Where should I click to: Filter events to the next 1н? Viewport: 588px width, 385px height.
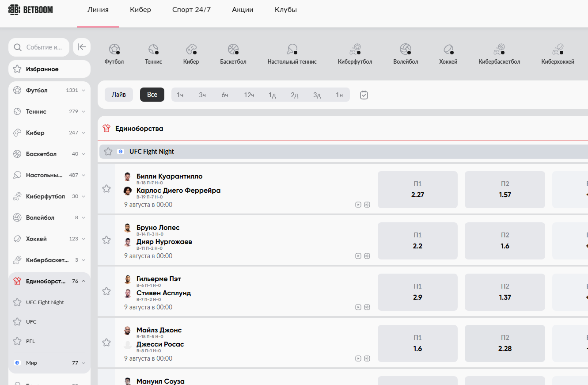tap(339, 95)
